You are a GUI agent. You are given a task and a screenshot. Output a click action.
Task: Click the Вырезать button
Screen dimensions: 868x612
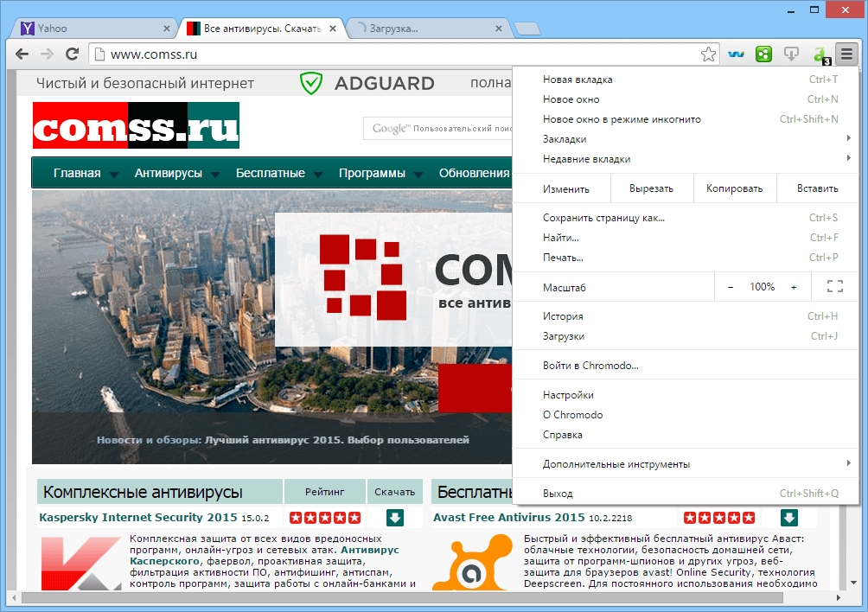(652, 188)
